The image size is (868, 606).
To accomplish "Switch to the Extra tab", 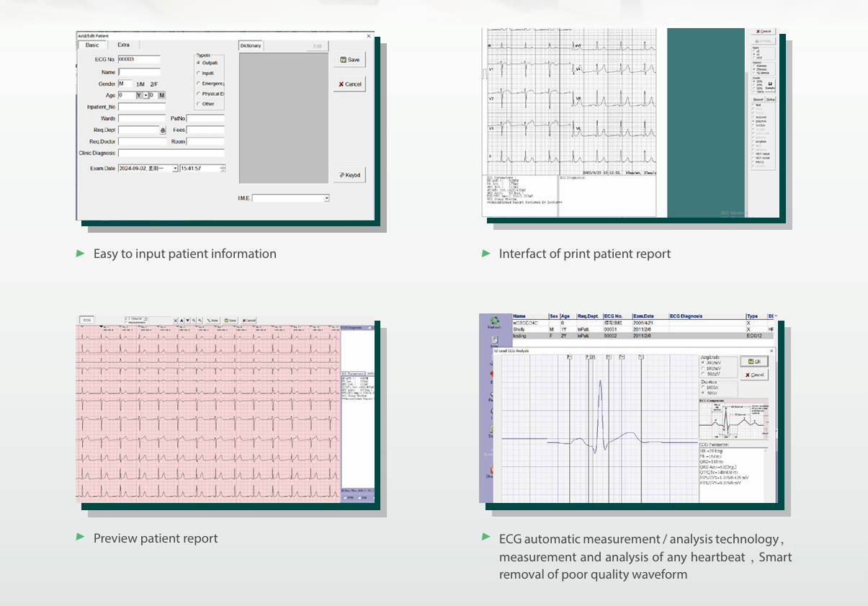I will [x=123, y=45].
